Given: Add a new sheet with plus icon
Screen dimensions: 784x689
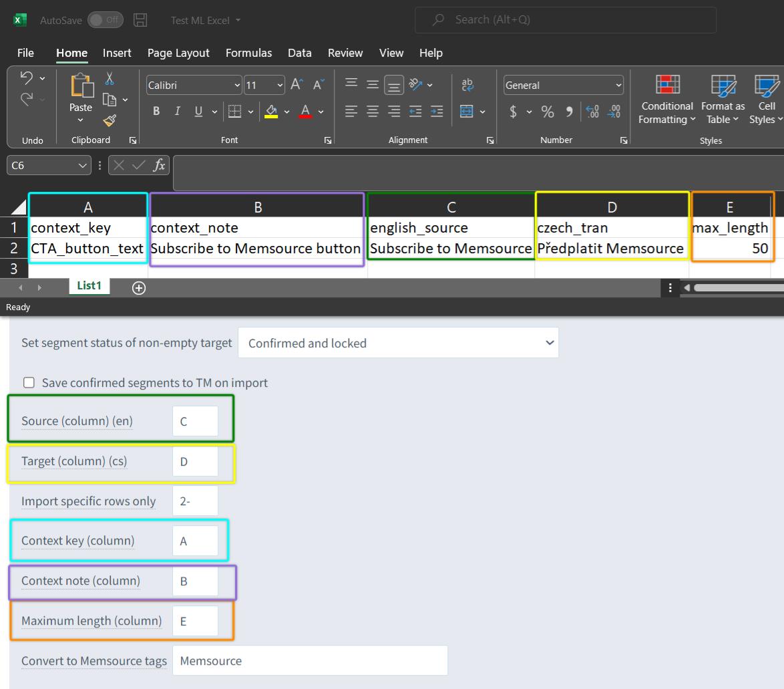Looking at the screenshot, I should 139,288.
